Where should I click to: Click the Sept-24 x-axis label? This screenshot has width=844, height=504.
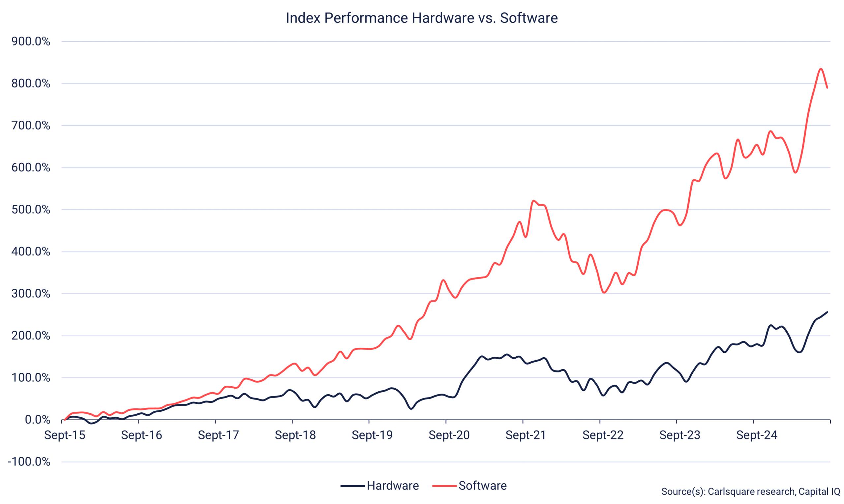coord(757,435)
